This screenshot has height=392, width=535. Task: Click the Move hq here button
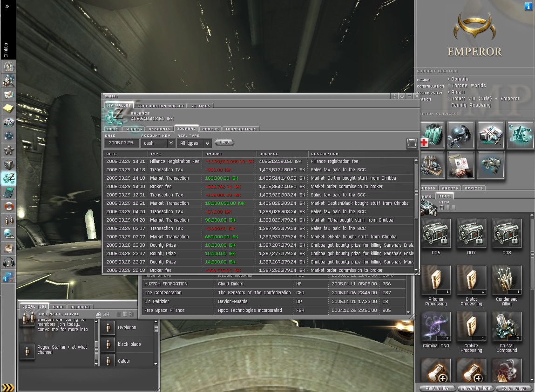tap(475, 388)
